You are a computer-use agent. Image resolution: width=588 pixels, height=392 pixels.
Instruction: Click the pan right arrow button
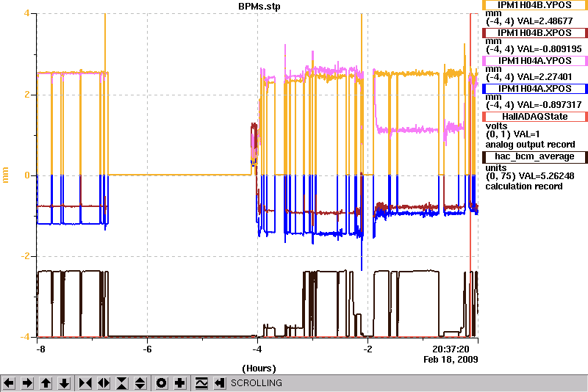(27, 383)
